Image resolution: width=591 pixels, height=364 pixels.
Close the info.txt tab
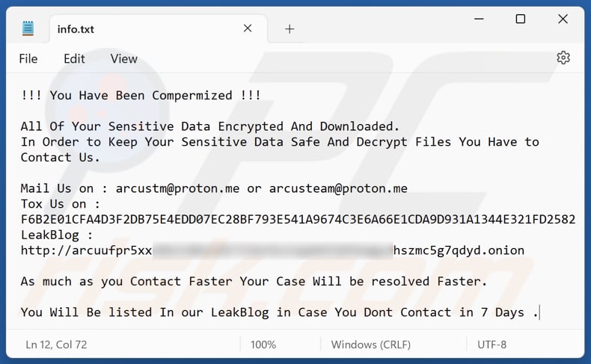(x=246, y=29)
